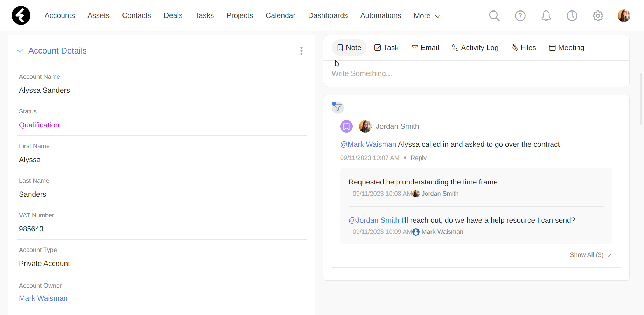The height and width of the screenshot is (315, 644).
Task: Select the Task tab
Action: 386,48
